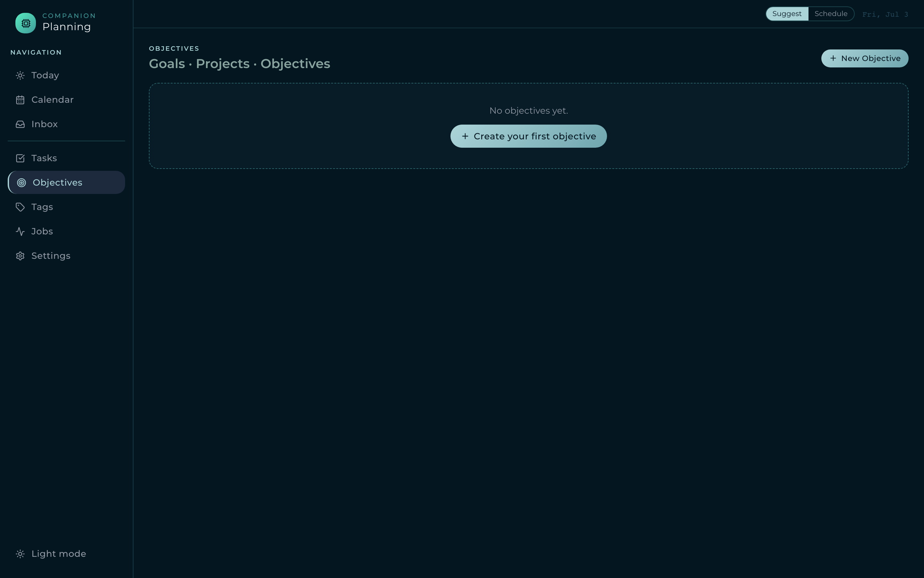The height and width of the screenshot is (578, 924).
Task: Select the Suggest mode option
Action: 787,14
